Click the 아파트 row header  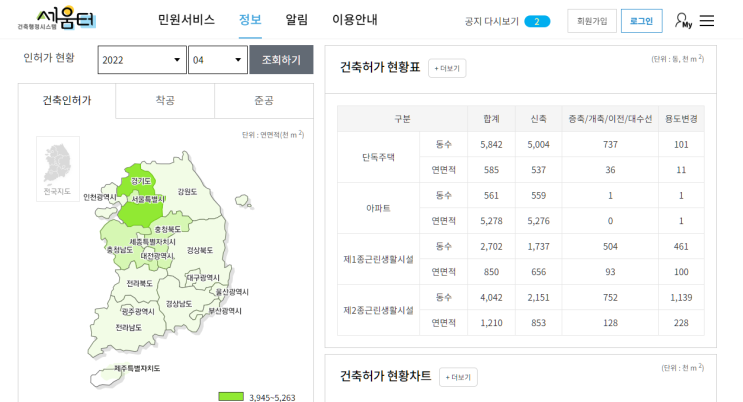click(x=378, y=208)
